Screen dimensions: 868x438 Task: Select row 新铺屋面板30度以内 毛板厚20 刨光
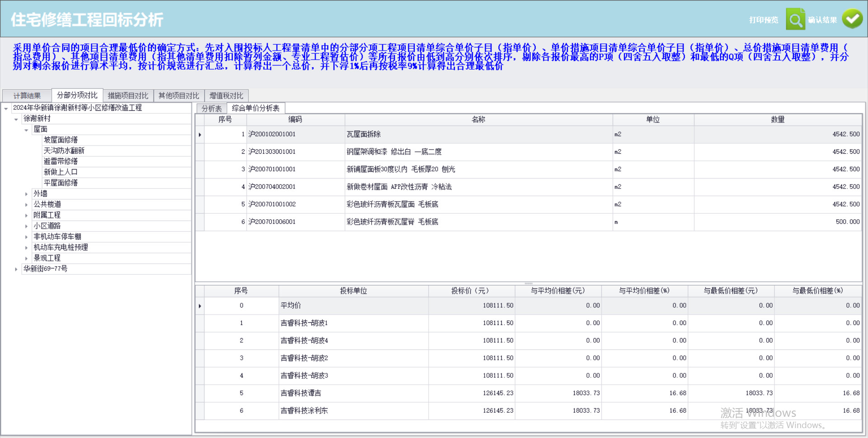click(x=528, y=170)
